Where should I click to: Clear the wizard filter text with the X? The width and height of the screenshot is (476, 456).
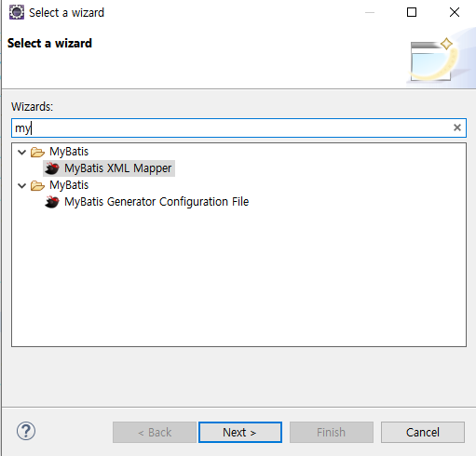coord(457,127)
